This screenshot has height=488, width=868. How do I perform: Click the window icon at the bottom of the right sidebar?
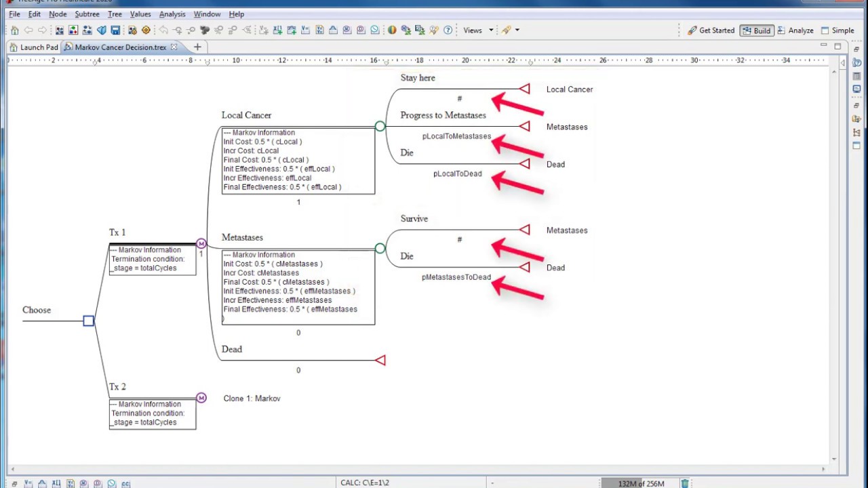[x=856, y=146]
